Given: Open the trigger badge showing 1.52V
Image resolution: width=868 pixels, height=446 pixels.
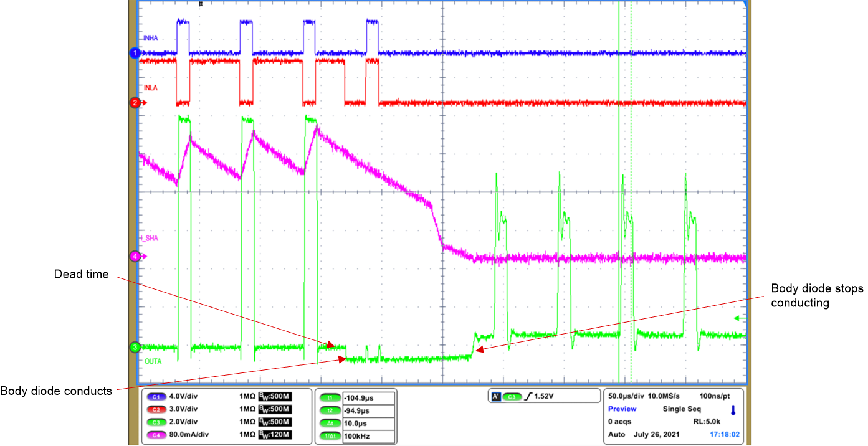Looking at the screenshot, I should point(542,396).
